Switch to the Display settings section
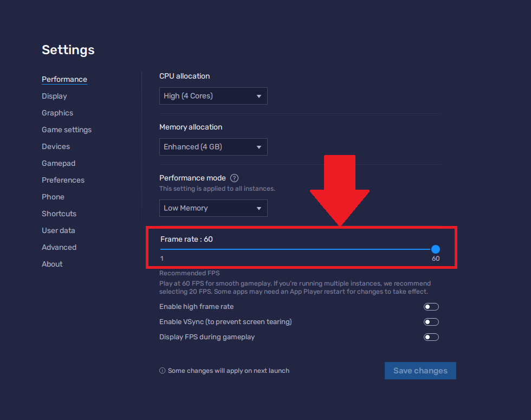Viewport: 531px width, 420px height. point(54,96)
